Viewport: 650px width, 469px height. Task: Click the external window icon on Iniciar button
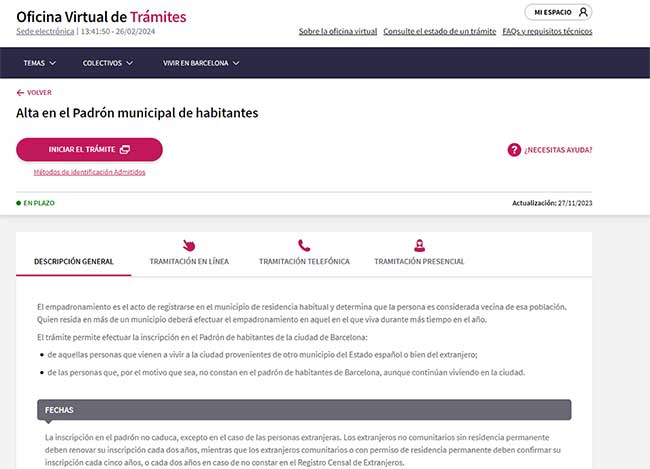coord(125,150)
